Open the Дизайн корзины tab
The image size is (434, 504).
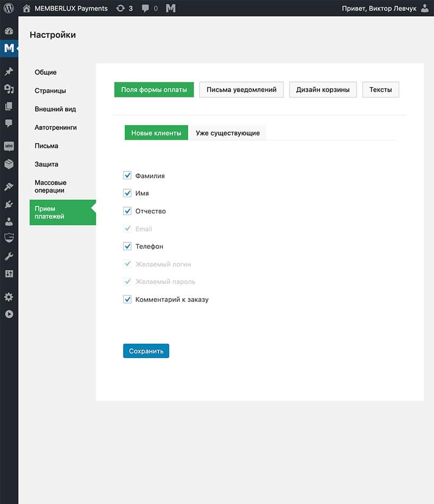[322, 89]
